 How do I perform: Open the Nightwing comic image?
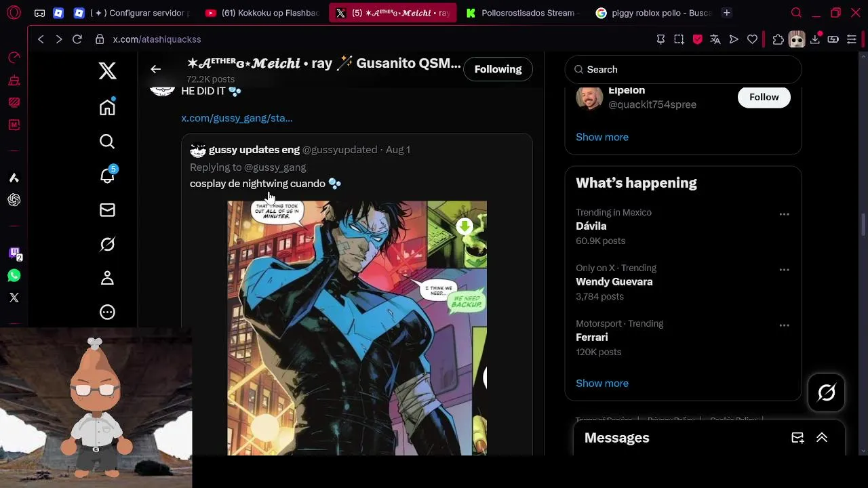coord(357,328)
